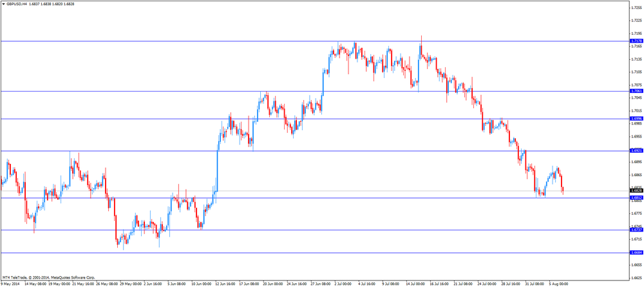The width and height of the screenshot is (644, 287).
Task: Click the 1.7135 price scale label
Action: click(x=636, y=59)
